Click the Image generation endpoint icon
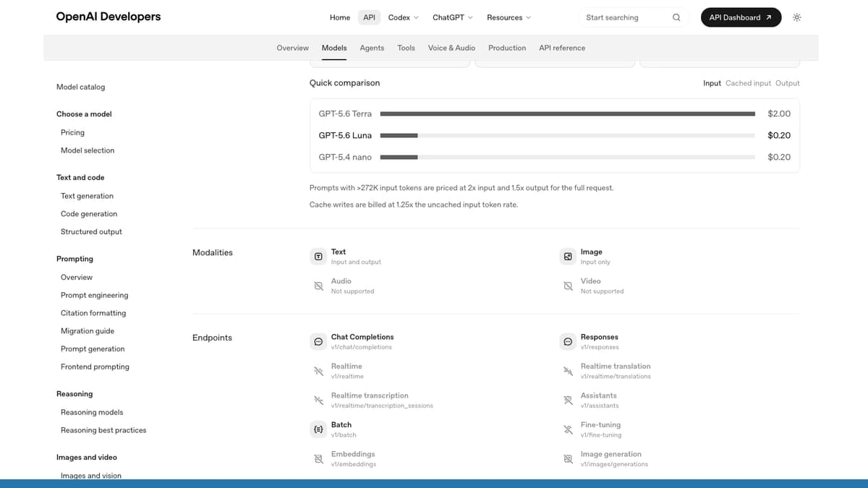The width and height of the screenshot is (868, 488). (x=568, y=458)
